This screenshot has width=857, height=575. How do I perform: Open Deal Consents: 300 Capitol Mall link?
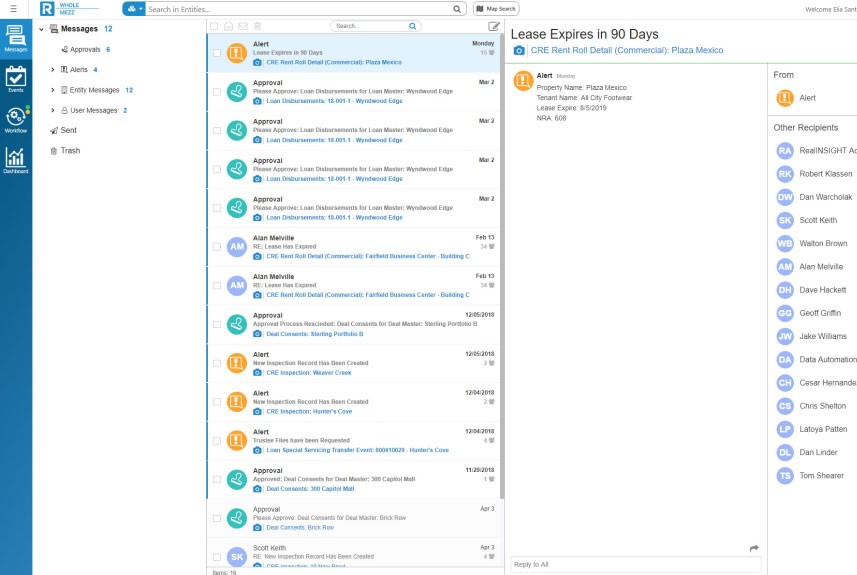(x=310, y=489)
